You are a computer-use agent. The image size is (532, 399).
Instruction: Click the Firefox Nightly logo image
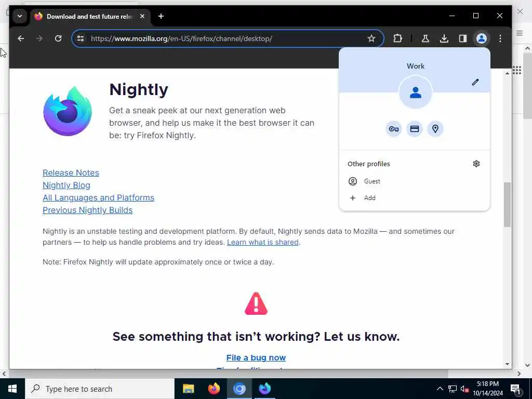click(68, 111)
